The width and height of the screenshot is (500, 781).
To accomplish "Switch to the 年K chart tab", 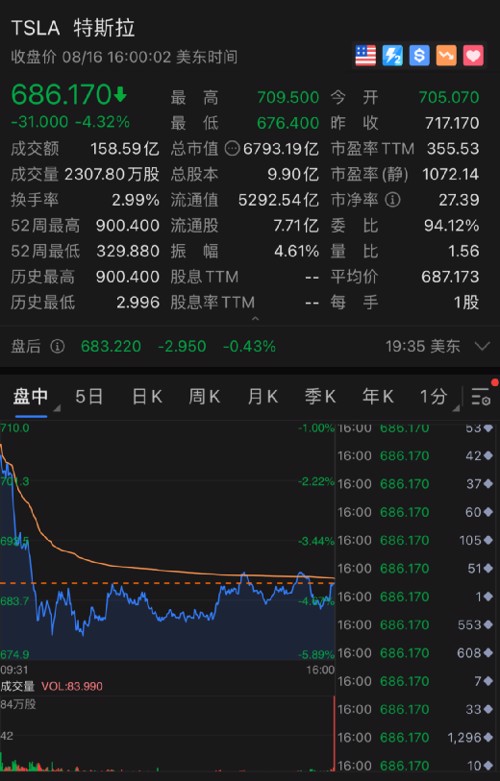I will click(378, 397).
